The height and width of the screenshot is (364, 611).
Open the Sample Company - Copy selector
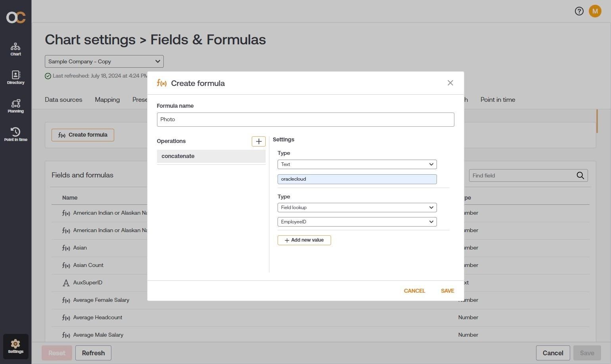(x=104, y=61)
